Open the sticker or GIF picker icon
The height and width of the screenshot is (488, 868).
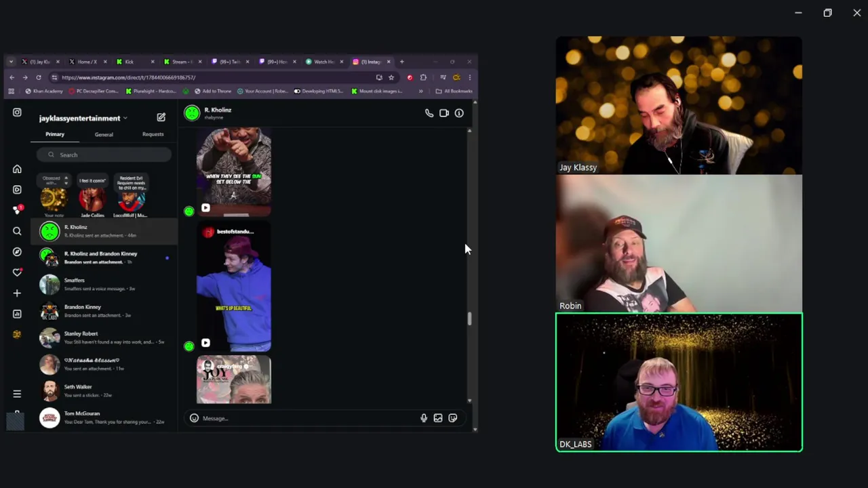point(453,418)
